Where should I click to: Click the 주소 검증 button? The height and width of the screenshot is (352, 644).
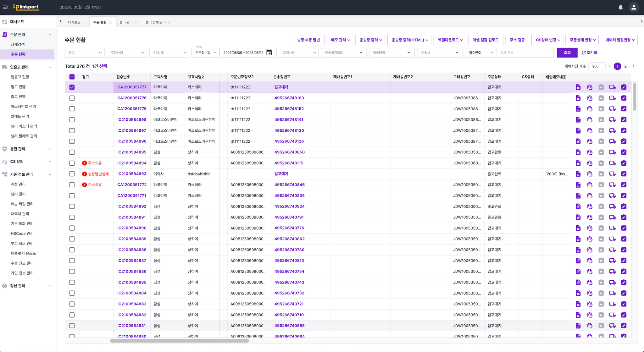pos(517,40)
